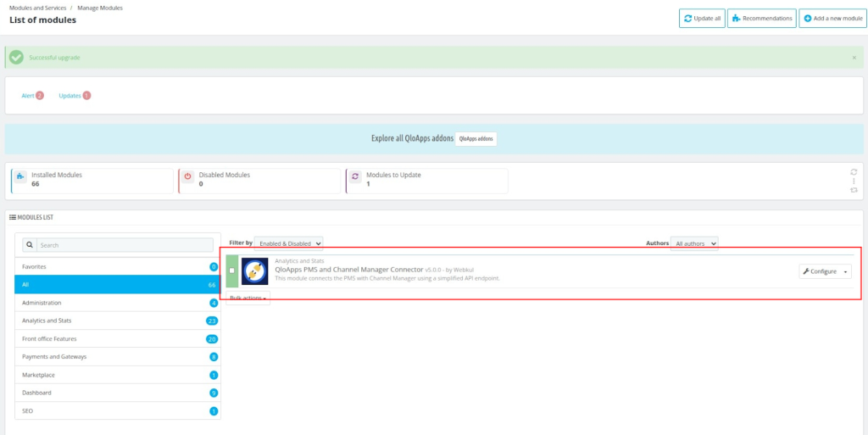This screenshot has width=868, height=435.
Task: Click the QloApps PMS module logo icon
Action: coord(254,271)
